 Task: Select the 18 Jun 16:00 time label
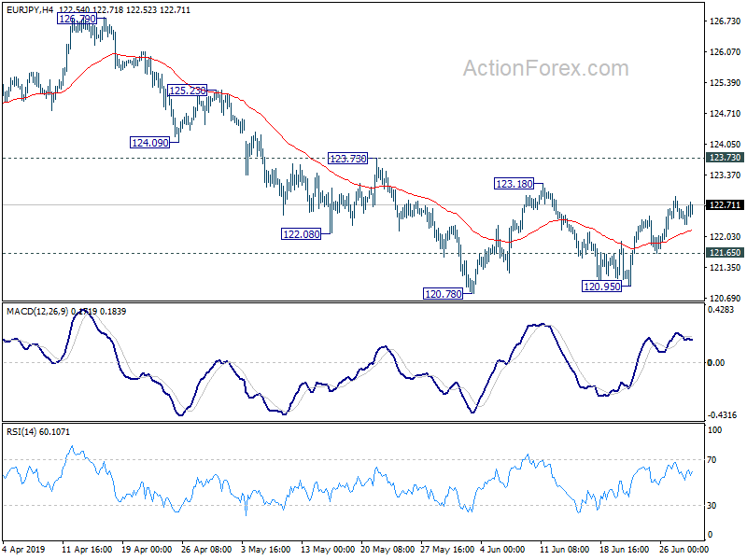pyautogui.click(x=624, y=549)
